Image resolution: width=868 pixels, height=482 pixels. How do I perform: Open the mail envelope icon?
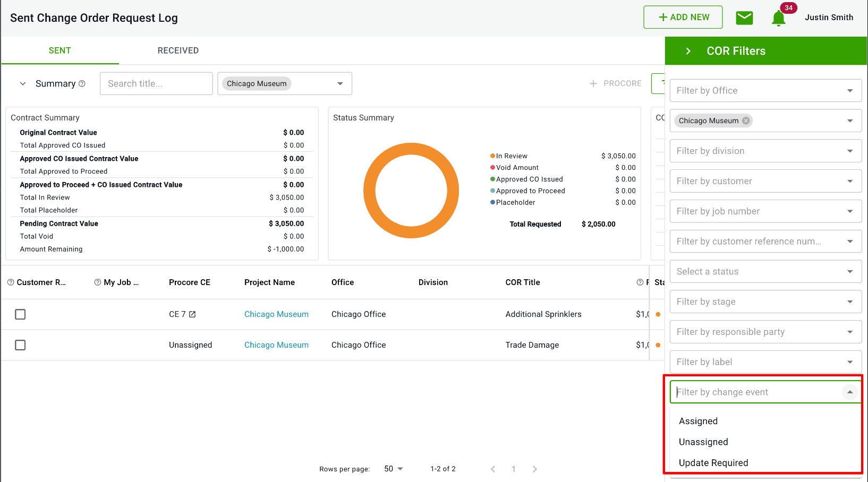click(744, 18)
